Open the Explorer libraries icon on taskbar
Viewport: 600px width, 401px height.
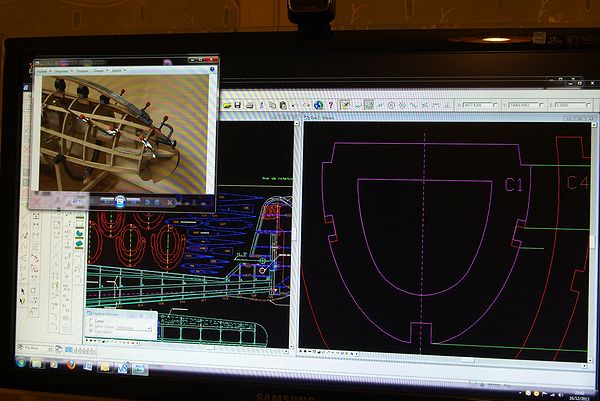coord(37,363)
